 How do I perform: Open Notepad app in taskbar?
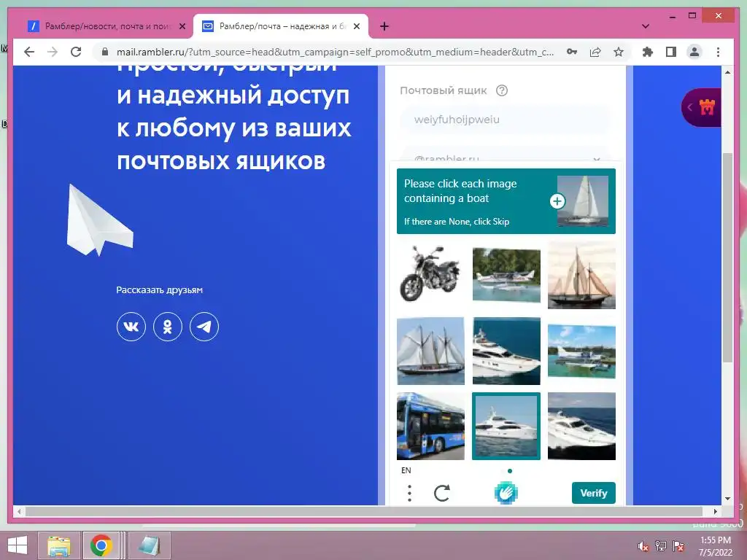[149, 545]
